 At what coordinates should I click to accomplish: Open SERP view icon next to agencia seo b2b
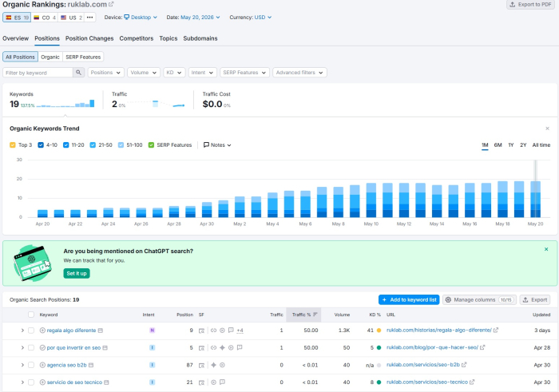[x=91, y=365]
